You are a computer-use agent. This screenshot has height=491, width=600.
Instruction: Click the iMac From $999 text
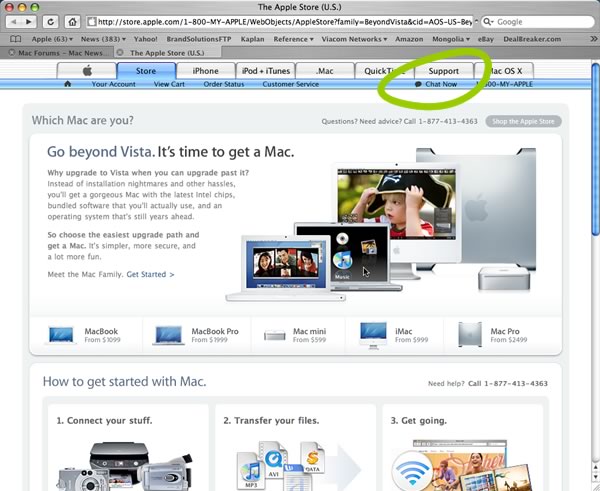point(411,335)
